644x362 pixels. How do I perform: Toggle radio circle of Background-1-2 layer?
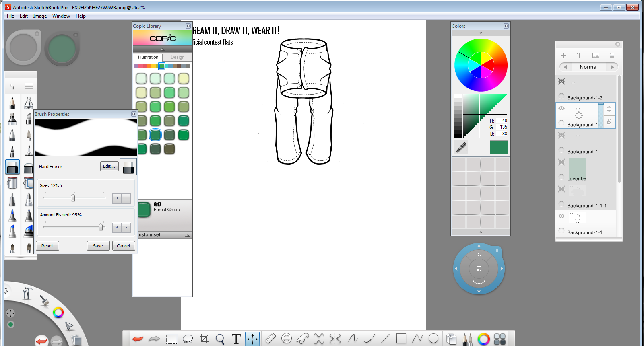tap(561, 96)
